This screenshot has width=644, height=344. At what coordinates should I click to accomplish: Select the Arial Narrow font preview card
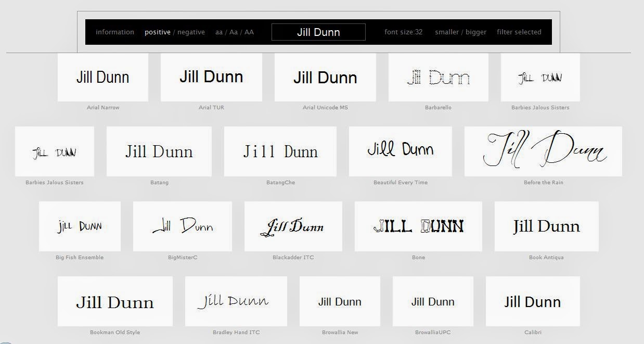(x=103, y=77)
